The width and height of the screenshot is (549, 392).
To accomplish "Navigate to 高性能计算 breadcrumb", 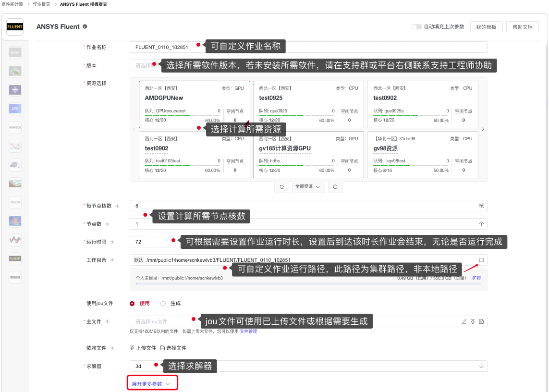I will 12,4.
